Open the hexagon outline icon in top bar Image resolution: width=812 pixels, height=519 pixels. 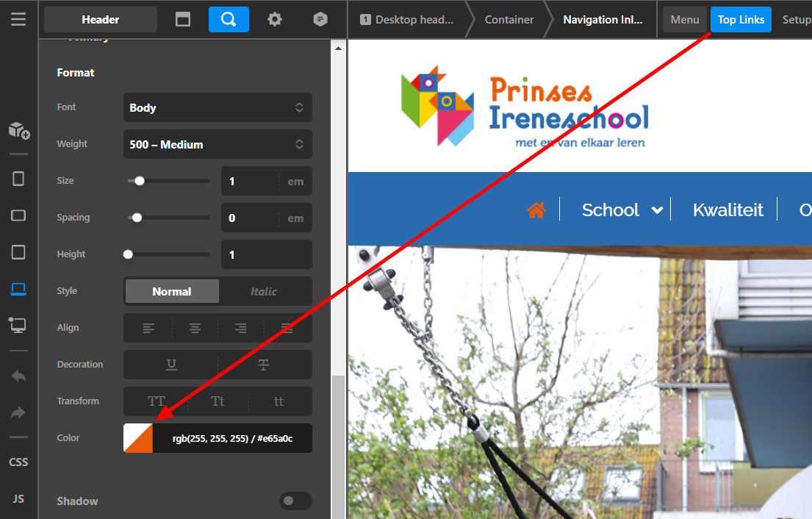(320, 20)
